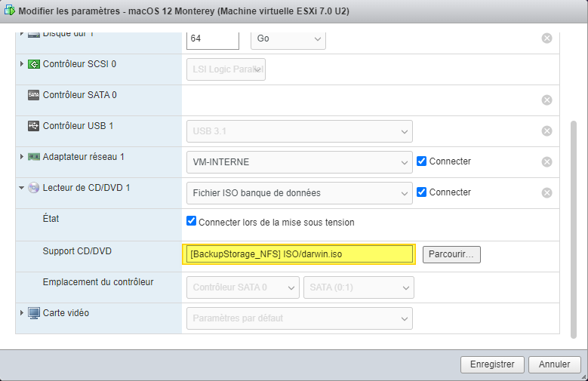Click the Support CD/DVD label

pos(77,251)
